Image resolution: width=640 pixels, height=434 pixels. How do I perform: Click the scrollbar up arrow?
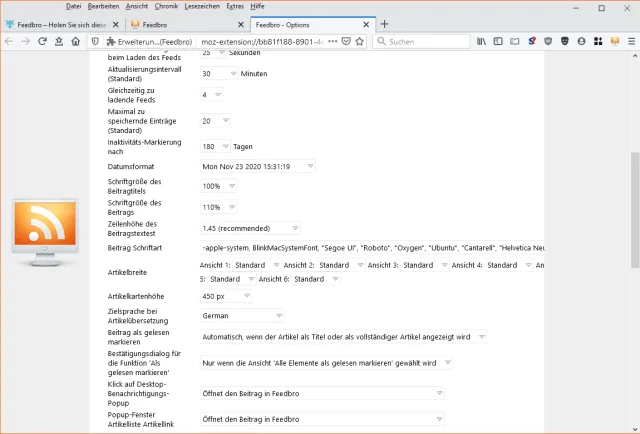pyautogui.click(x=635, y=56)
